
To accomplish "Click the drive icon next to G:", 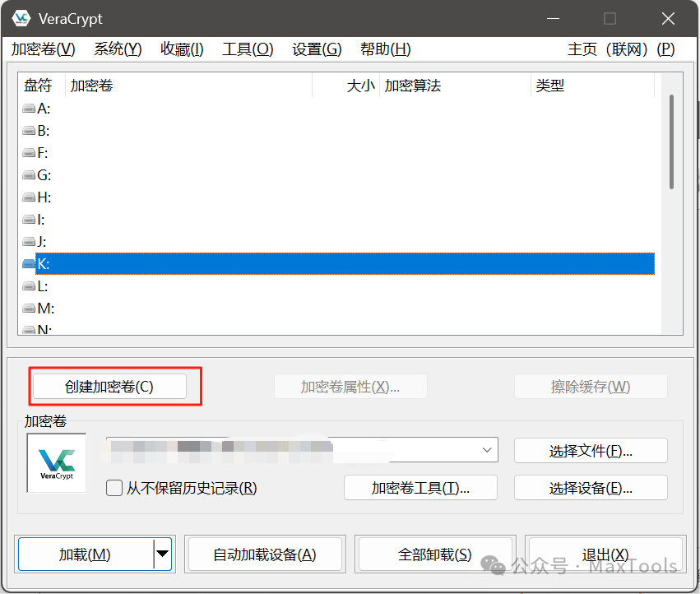I will (x=29, y=175).
